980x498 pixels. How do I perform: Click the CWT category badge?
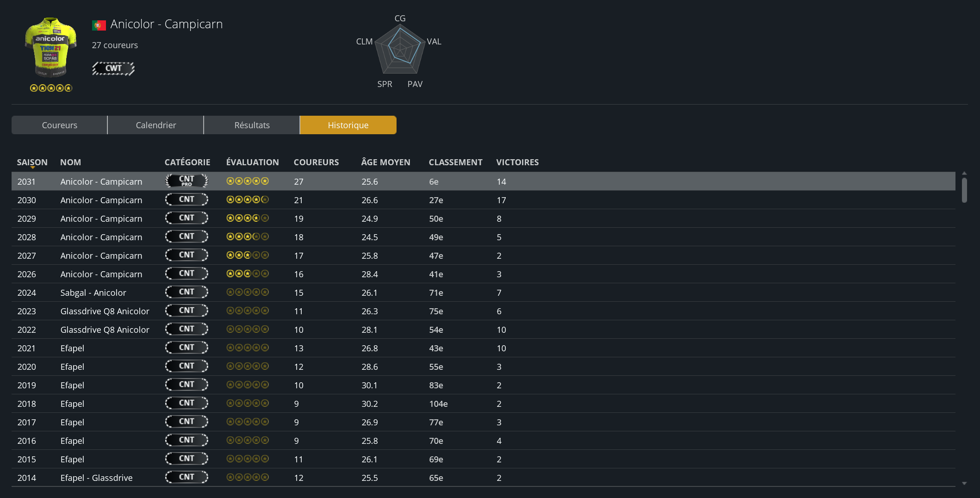[113, 68]
